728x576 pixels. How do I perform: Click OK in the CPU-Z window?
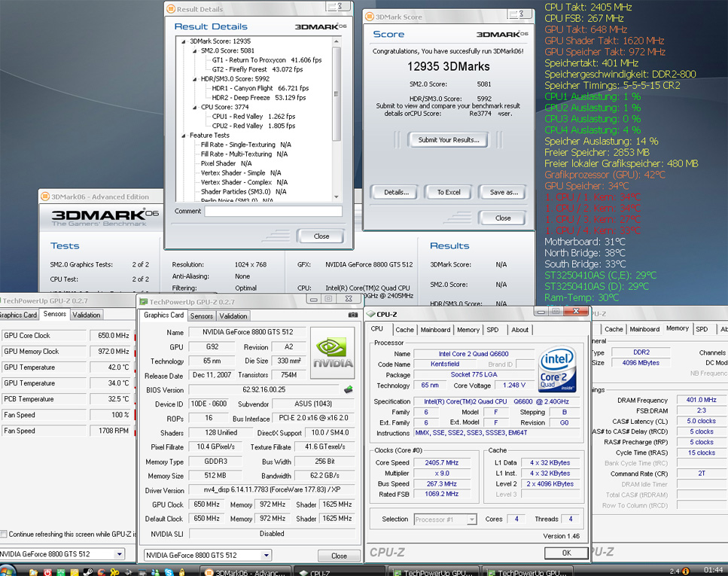(566, 553)
